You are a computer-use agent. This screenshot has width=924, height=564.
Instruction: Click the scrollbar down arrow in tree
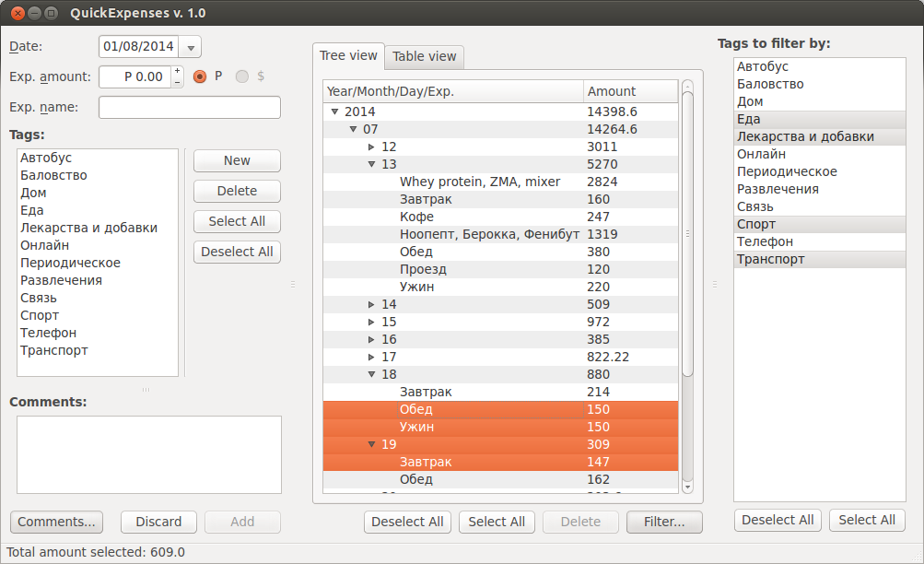point(687,488)
